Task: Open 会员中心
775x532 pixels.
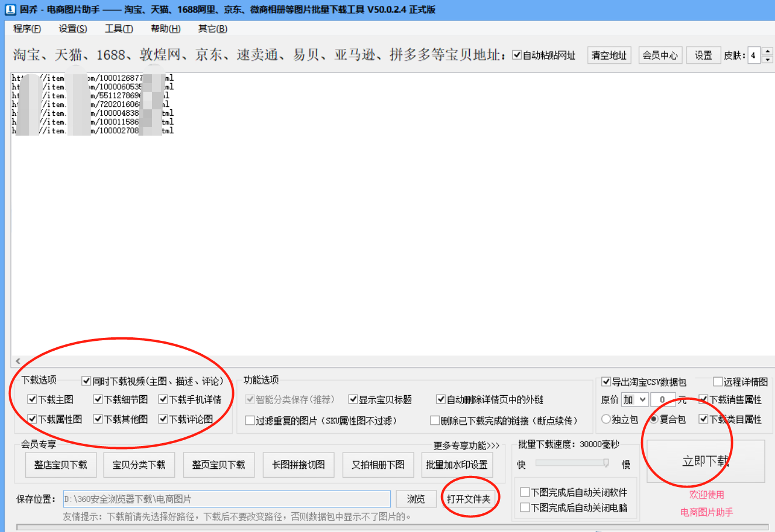Action: coord(660,56)
